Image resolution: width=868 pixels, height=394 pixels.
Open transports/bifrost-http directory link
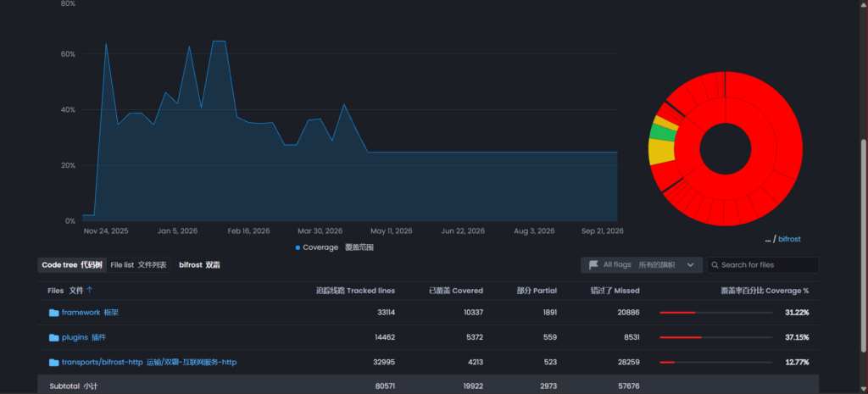[149, 363]
